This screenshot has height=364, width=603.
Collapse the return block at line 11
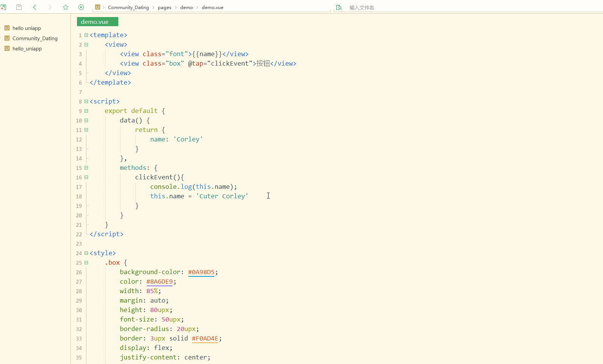[86, 130]
